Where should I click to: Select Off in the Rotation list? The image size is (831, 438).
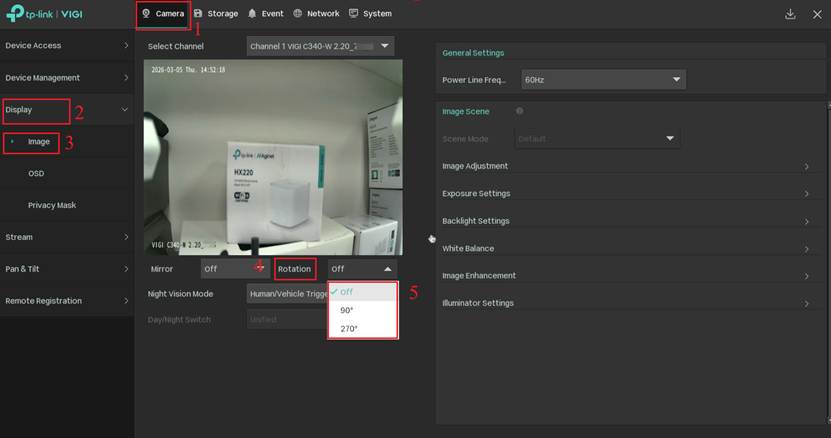tap(346, 292)
